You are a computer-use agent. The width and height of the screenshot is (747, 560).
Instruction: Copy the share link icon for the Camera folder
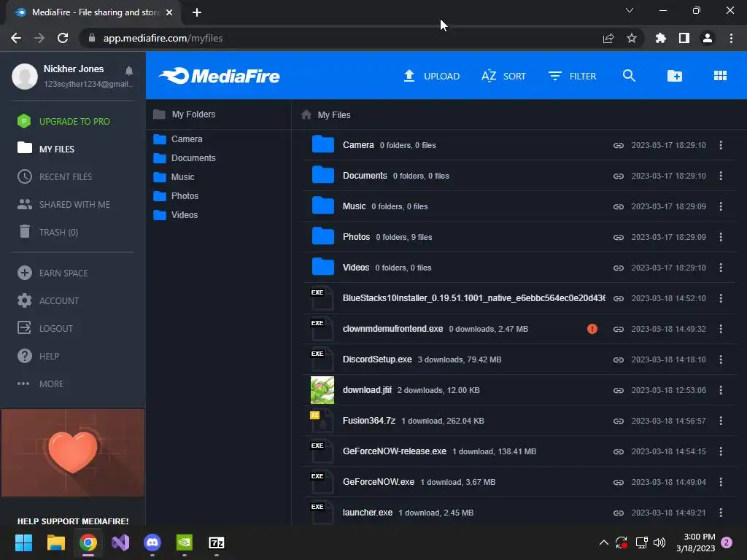point(619,145)
